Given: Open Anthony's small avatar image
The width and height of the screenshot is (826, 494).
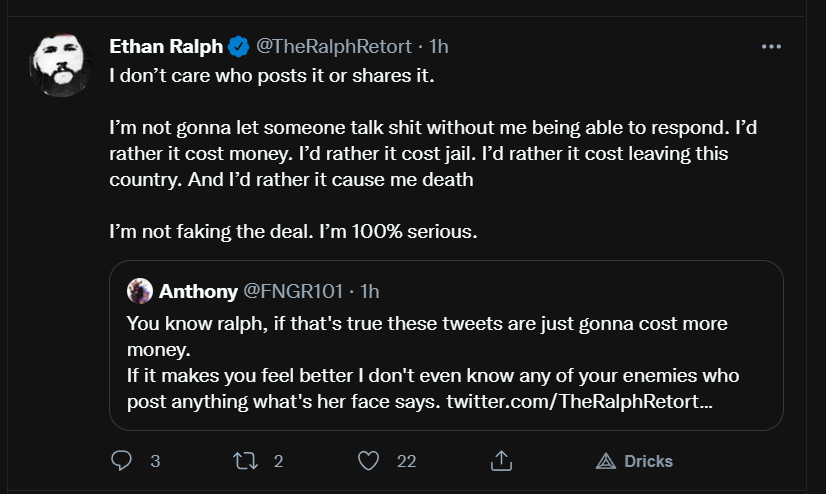Looking at the screenshot, I should [140, 291].
